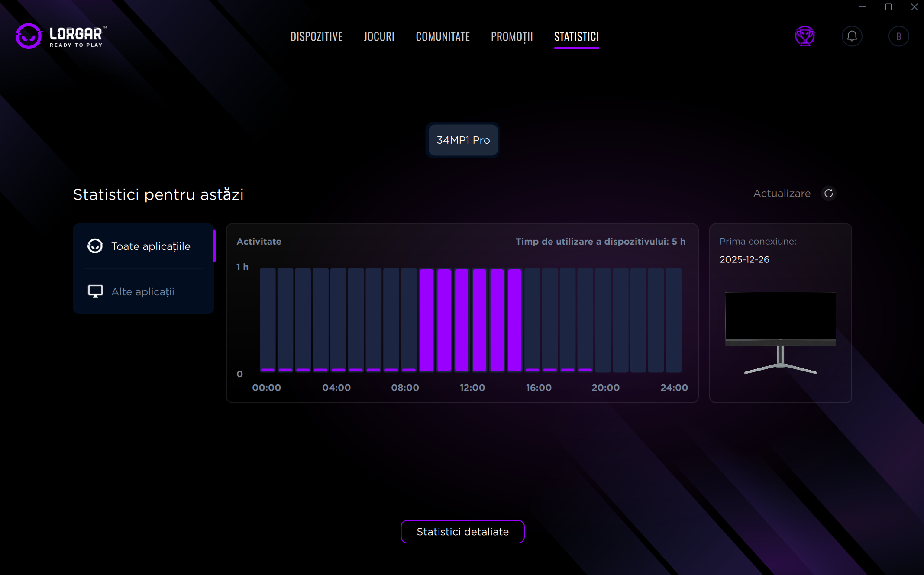Click the Actualizare text link
Image resolution: width=924 pixels, height=575 pixels.
coord(782,193)
